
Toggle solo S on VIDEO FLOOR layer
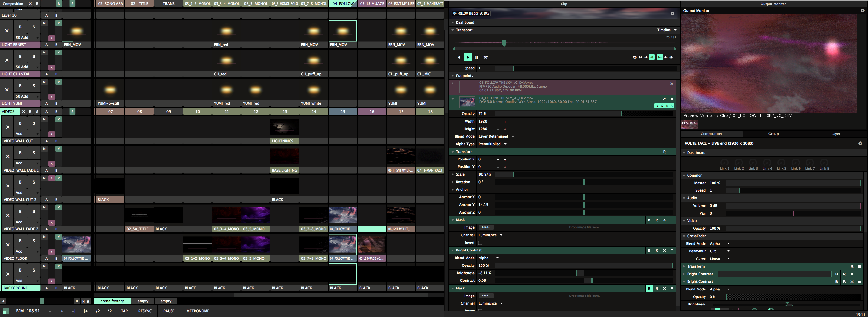[34, 241]
